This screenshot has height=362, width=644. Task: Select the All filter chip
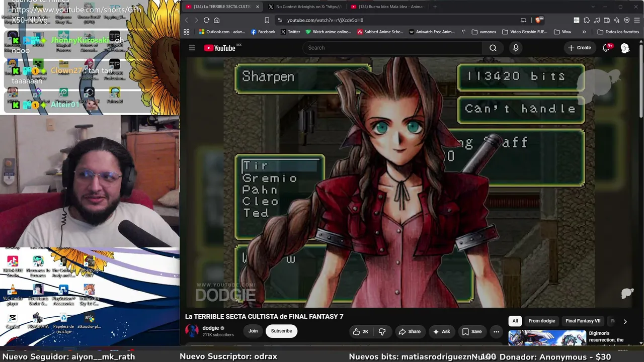tap(515, 321)
